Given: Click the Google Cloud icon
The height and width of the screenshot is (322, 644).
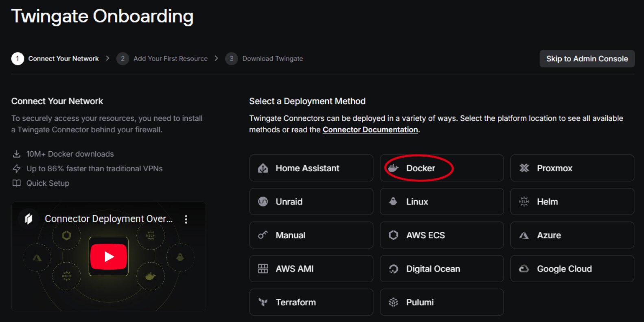Looking at the screenshot, I should click(x=524, y=269).
